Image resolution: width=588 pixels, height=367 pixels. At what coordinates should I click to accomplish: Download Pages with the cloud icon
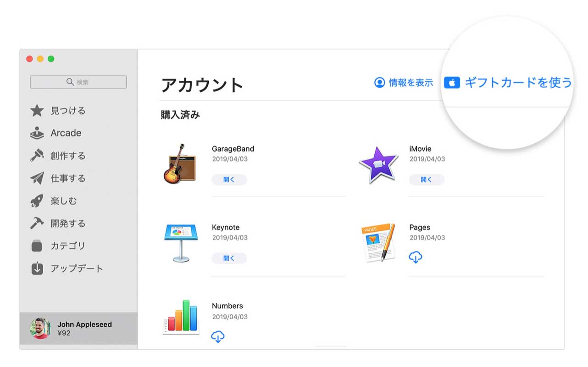416,257
